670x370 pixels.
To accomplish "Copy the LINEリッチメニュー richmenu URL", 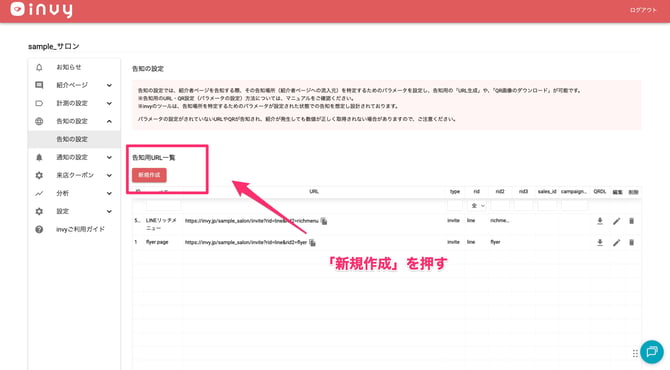I will click(324, 221).
